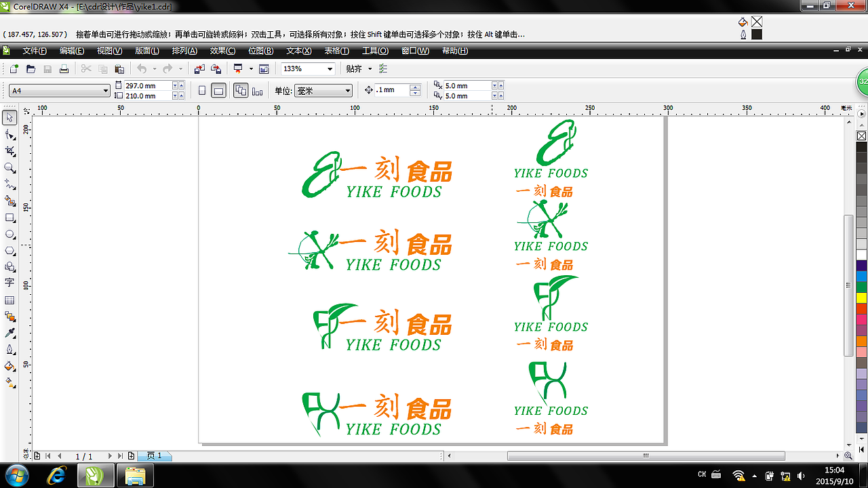
Task: Open Internet Explorer from taskbar
Action: pyautogui.click(x=57, y=476)
